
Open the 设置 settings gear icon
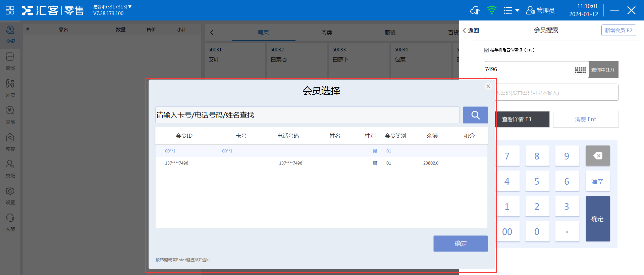pos(10,195)
